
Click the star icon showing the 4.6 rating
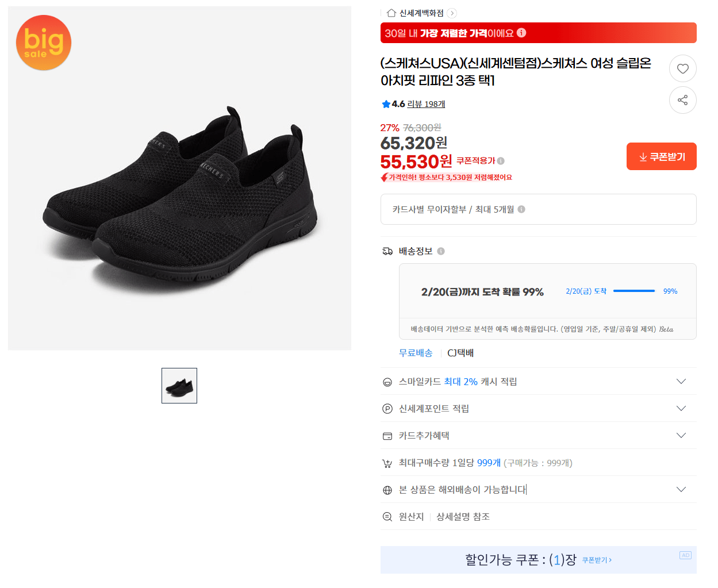(x=385, y=104)
